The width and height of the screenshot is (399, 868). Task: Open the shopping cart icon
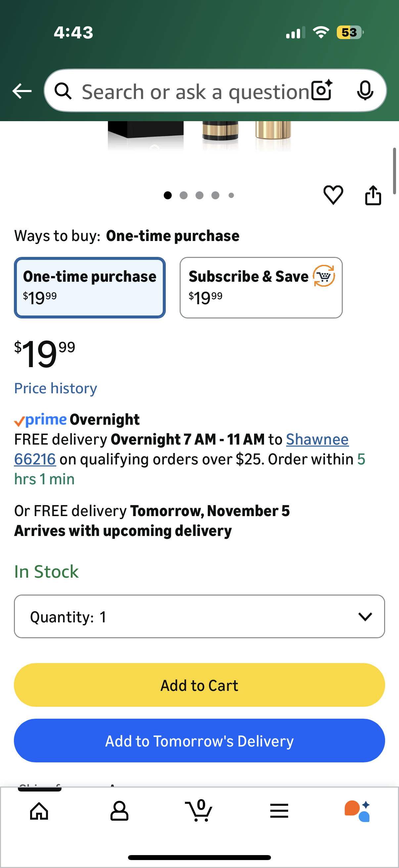(199, 810)
